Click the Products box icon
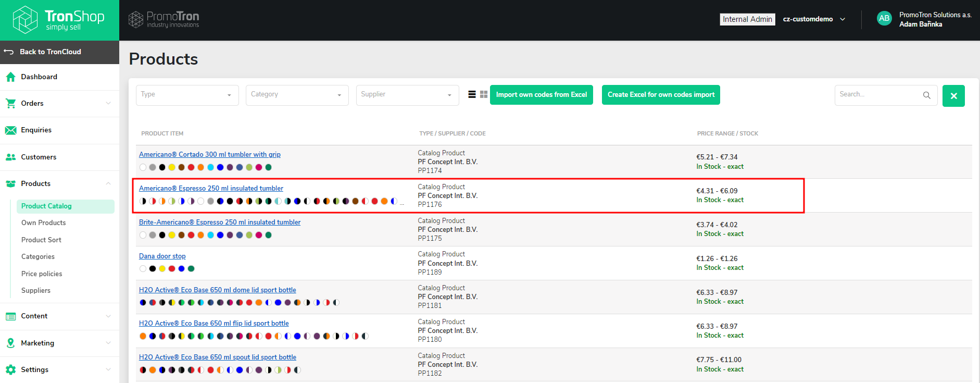The height and width of the screenshot is (383, 980). point(10,183)
